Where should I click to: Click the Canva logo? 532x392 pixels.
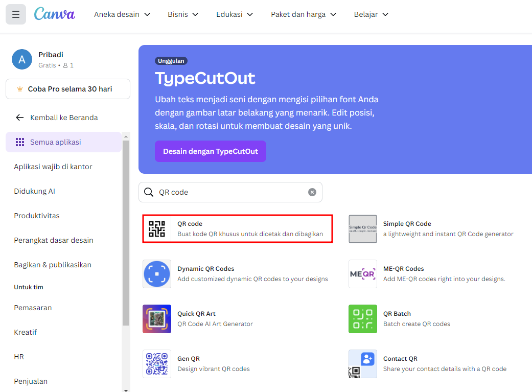point(54,14)
